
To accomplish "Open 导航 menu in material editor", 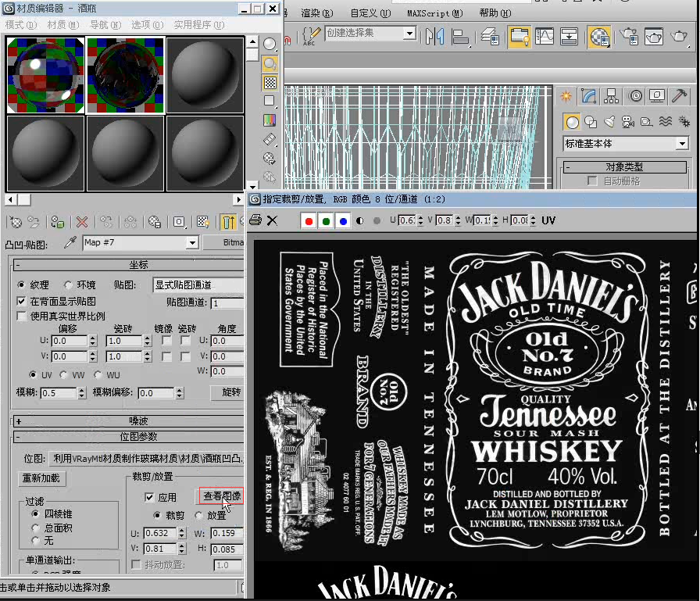I will point(105,25).
